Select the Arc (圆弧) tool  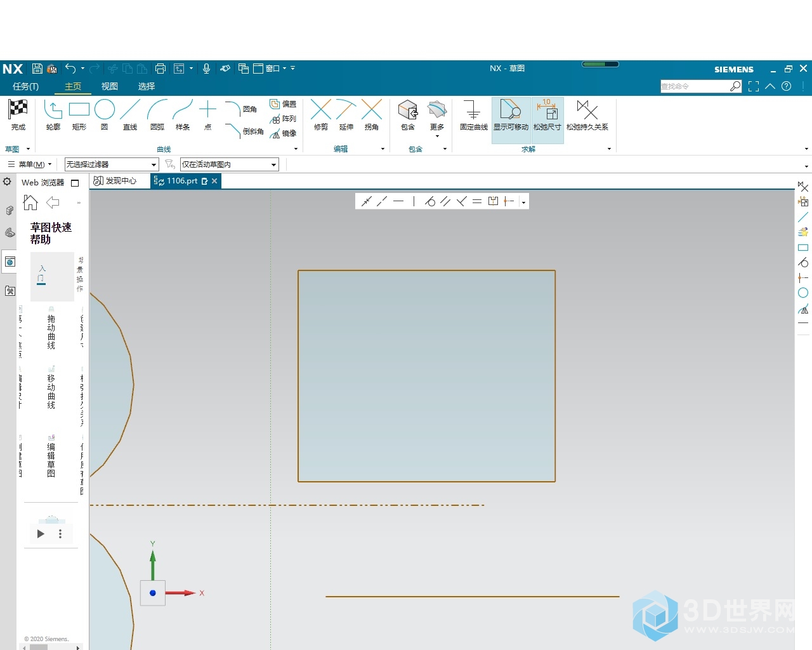point(157,116)
